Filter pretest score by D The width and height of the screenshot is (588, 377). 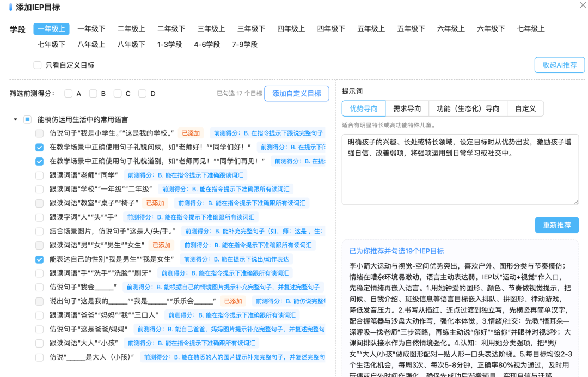(x=143, y=93)
